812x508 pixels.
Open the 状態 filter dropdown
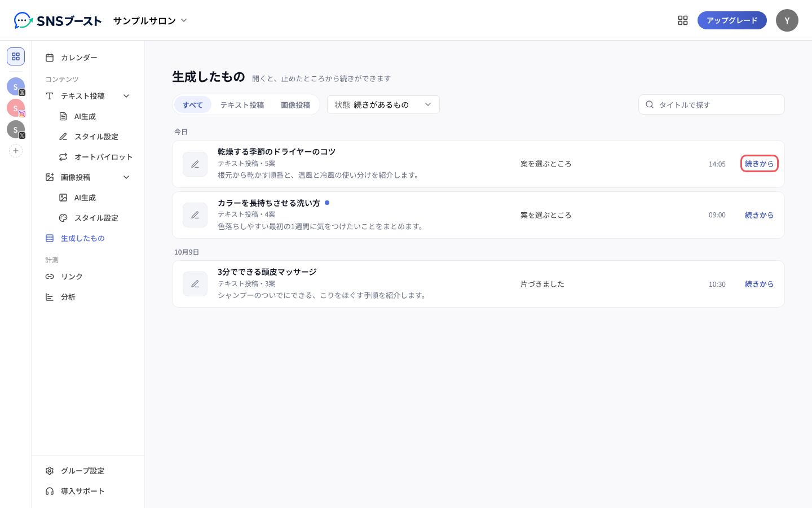383,104
